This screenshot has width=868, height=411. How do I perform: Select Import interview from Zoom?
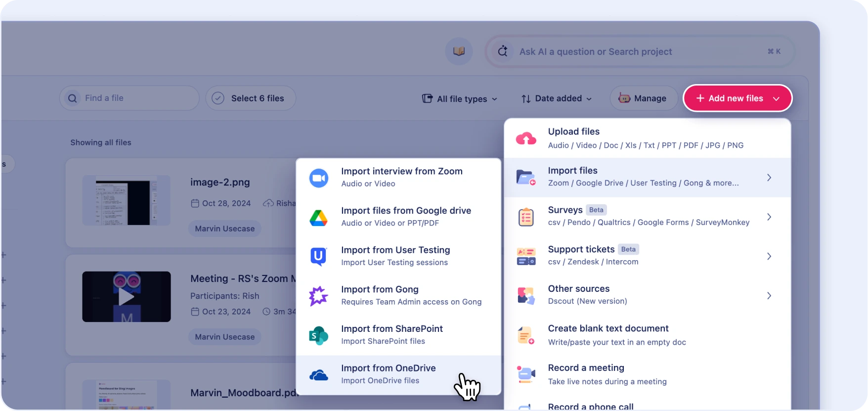(x=398, y=178)
